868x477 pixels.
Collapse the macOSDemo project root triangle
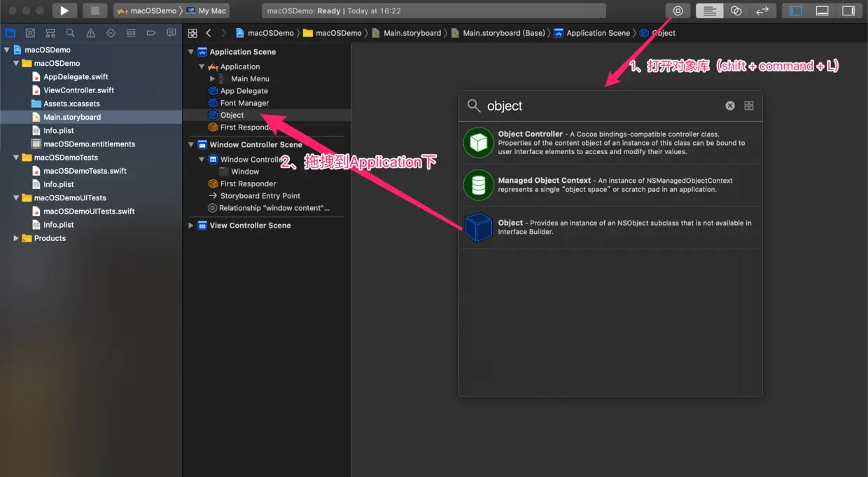click(7, 50)
